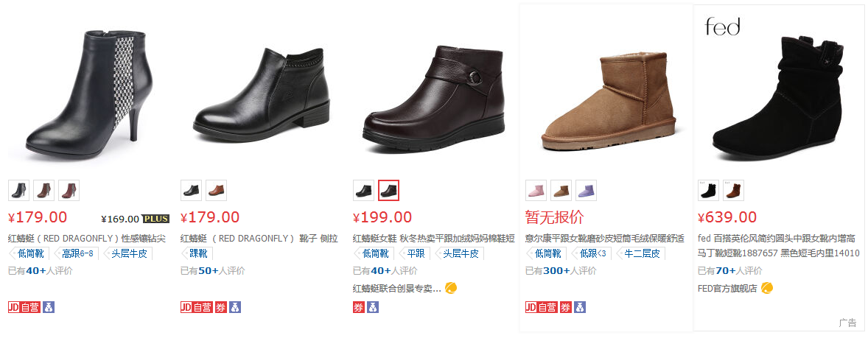Screen dimensions: 868x341
Task: Open the FED官方旗舰店 store link
Action: 727,288
